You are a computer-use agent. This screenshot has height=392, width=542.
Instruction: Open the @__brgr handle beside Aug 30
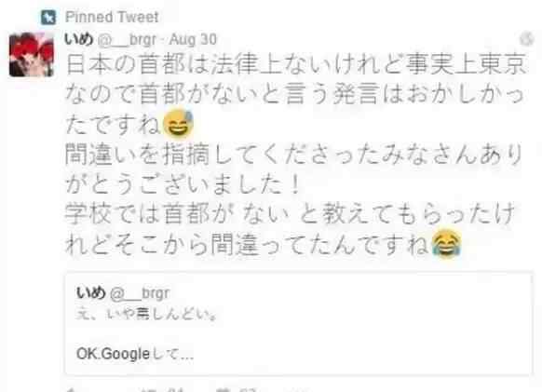(x=127, y=40)
